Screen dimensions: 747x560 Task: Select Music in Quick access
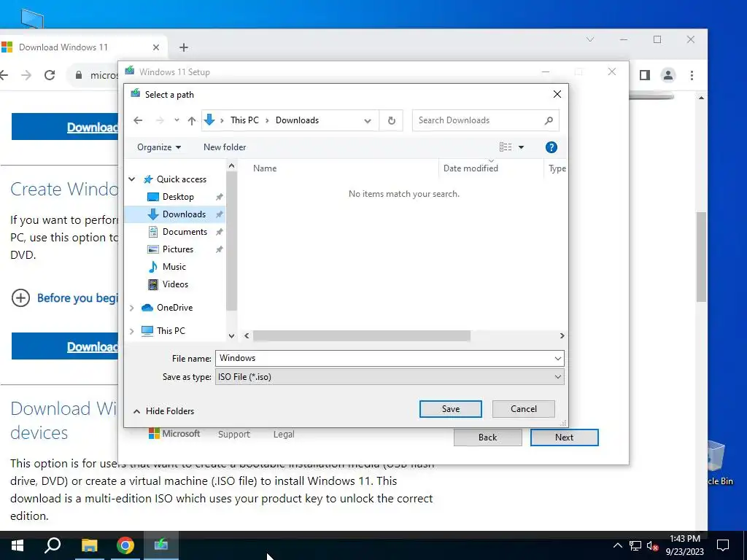coord(174,267)
